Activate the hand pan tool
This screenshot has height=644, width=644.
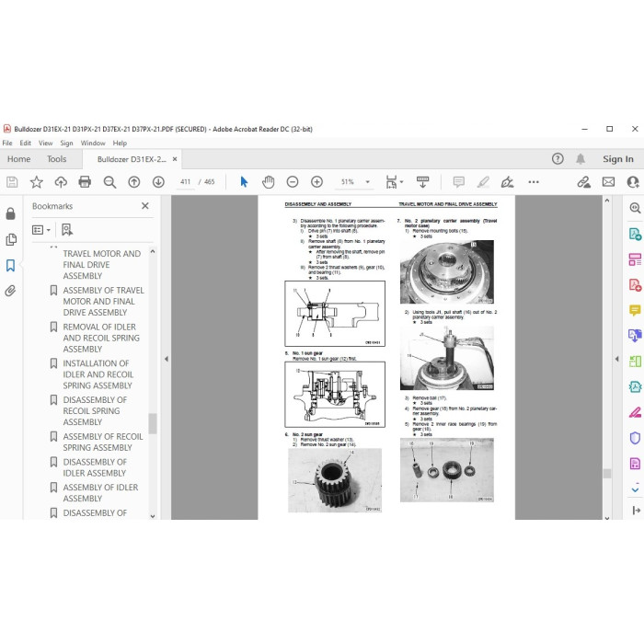pyautogui.click(x=269, y=182)
